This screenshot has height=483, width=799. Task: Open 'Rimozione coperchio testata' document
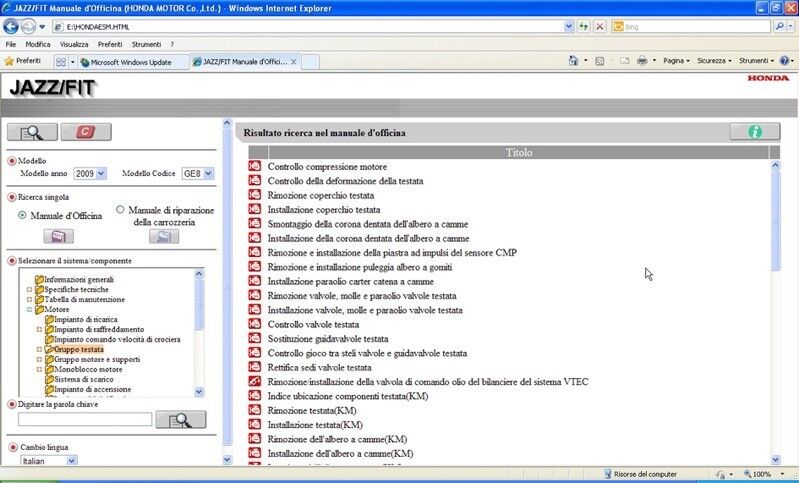coord(320,195)
